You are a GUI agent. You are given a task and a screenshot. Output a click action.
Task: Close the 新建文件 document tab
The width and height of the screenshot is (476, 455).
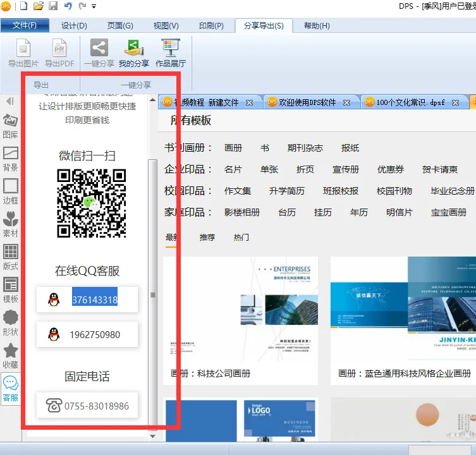click(249, 102)
